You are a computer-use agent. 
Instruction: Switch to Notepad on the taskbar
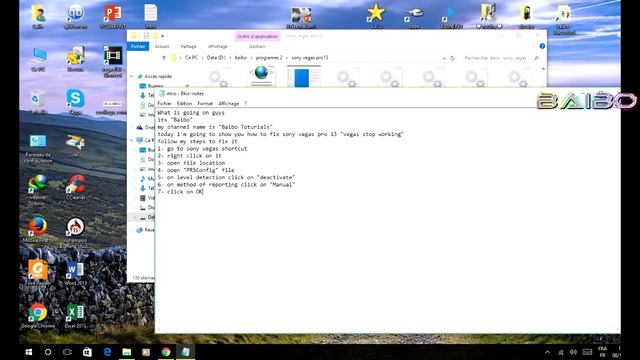coord(185,352)
